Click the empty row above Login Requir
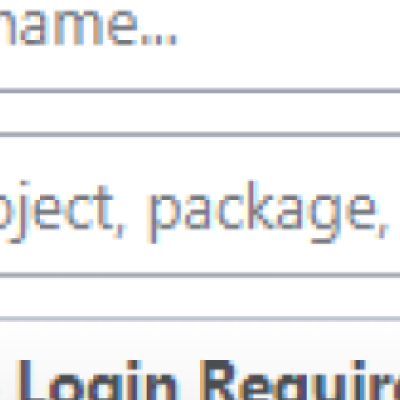Image resolution: width=400 pixels, height=400 pixels. (200, 297)
